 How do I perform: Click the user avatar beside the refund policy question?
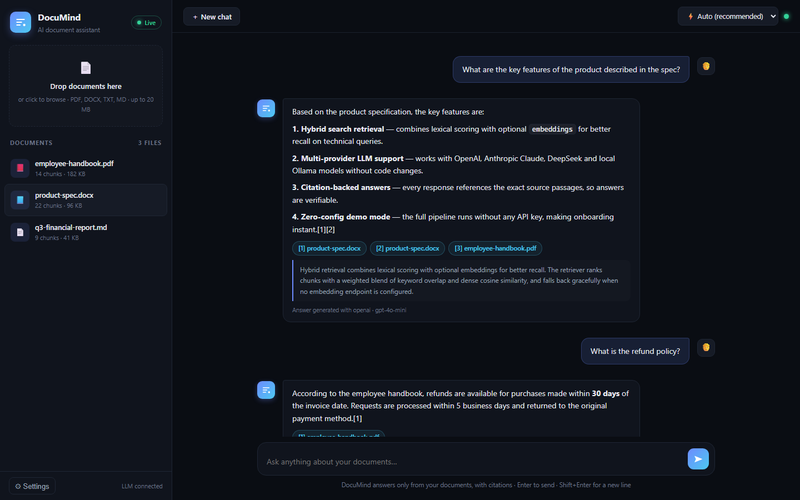(x=706, y=347)
